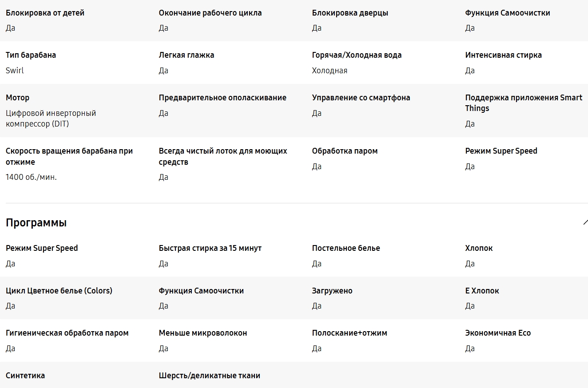Viewport: 588px width, 388px height.
Task: Select Гигиеническая обработка паром program
Action: 67,333
